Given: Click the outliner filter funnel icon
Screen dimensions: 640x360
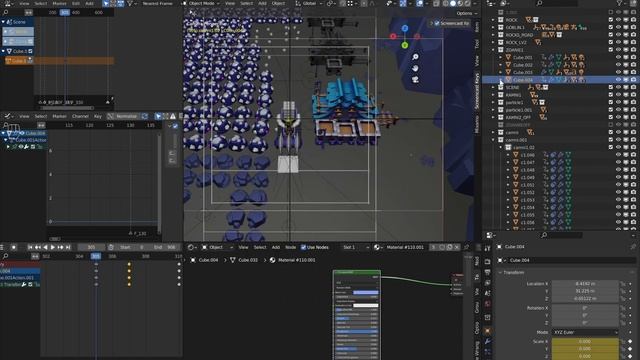Looking at the screenshot, I should point(620,3).
